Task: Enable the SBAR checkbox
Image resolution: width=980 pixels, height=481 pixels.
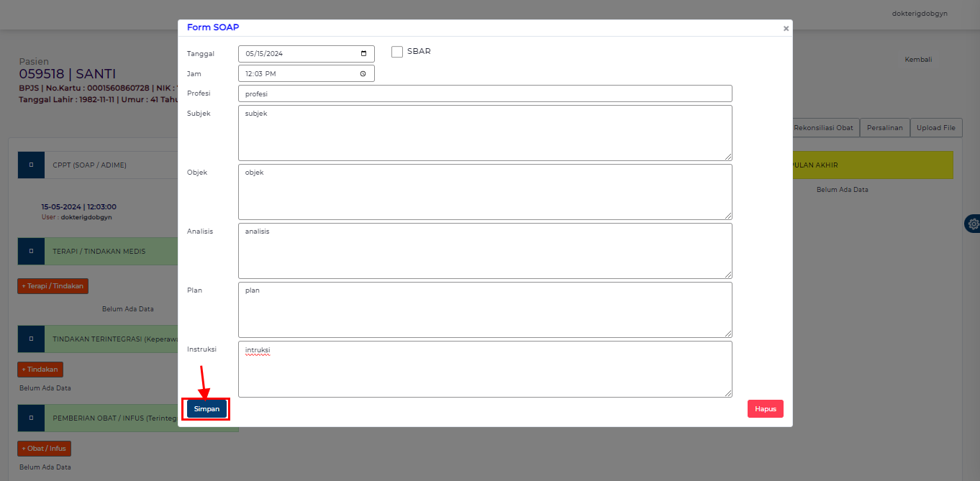Action: pyautogui.click(x=396, y=51)
